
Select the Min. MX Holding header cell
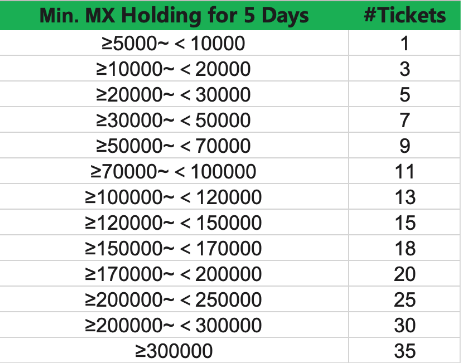point(174,15)
